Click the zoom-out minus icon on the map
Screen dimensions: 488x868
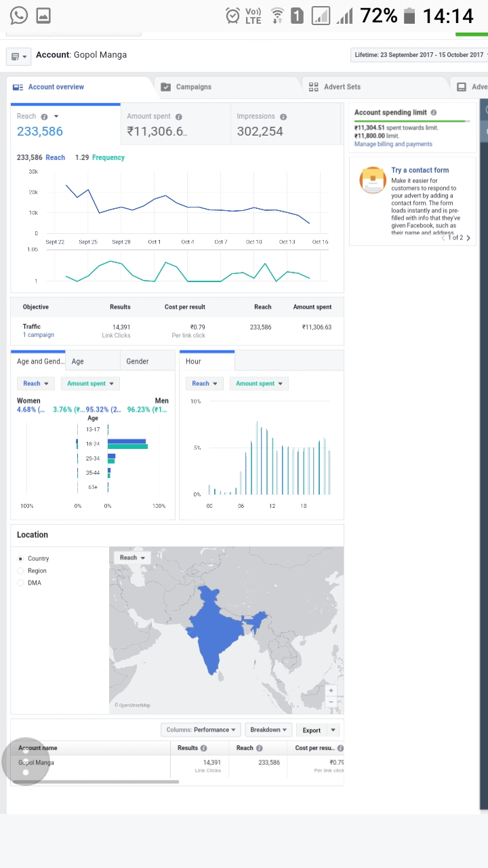pos(331,703)
